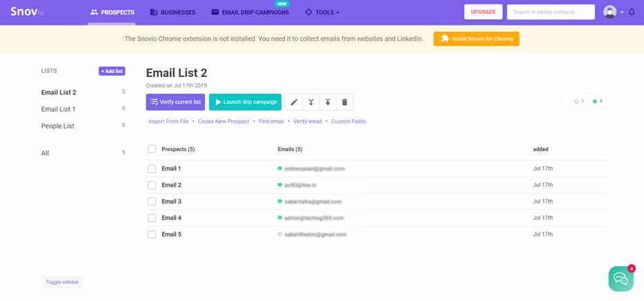This screenshot has height=301, width=644.
Task: Filter by valid emails count 4
Action: pyautogui.click(x=598, y=101)
